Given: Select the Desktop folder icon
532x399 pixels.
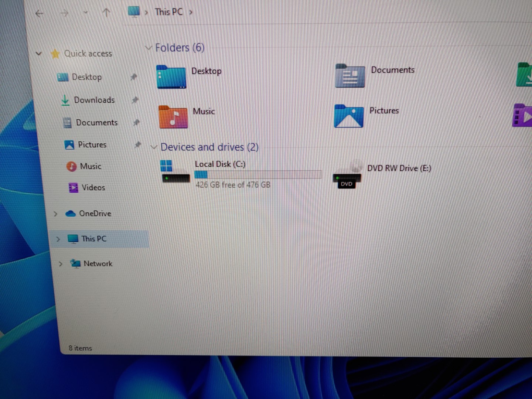Looking at the screenshot, I should [171, 76].
